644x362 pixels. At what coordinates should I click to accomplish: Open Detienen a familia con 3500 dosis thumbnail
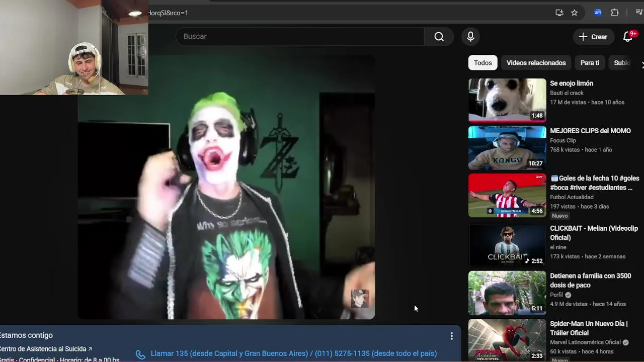click(x=507, y=293)
